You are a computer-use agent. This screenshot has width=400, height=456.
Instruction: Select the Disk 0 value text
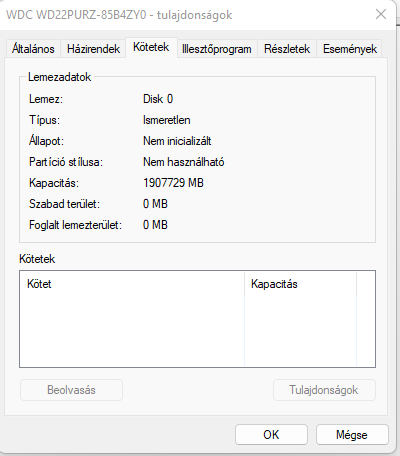pyautogui.click(x=158, y=99)
